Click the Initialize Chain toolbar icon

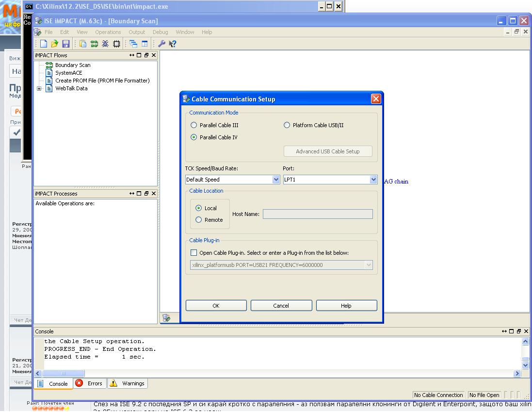(x=94, y=44)
